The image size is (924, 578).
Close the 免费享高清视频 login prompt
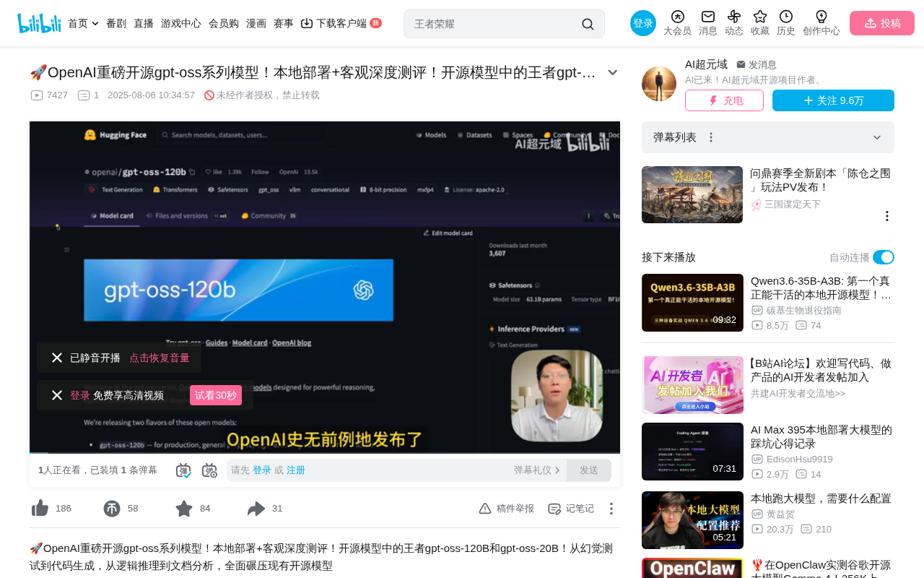point(57,395)
